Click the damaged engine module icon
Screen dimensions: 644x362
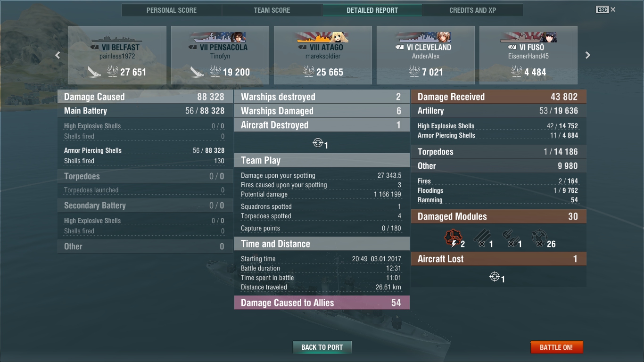coord(453,238)
